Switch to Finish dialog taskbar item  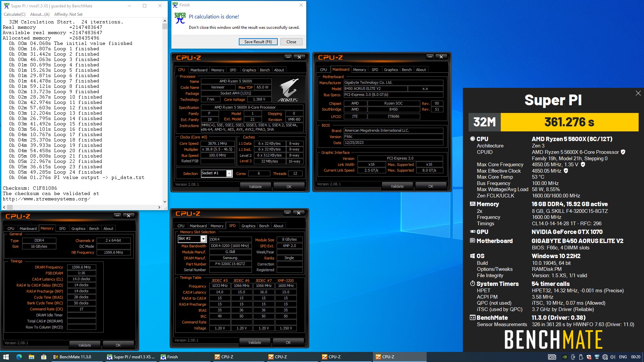pos(184,357)
